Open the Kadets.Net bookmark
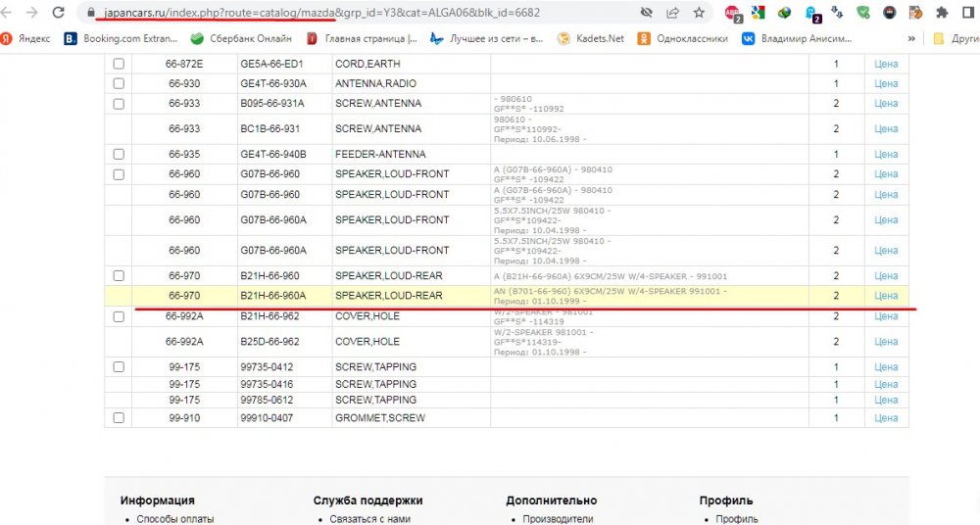The image size is (980, 525). click(590, 39)
